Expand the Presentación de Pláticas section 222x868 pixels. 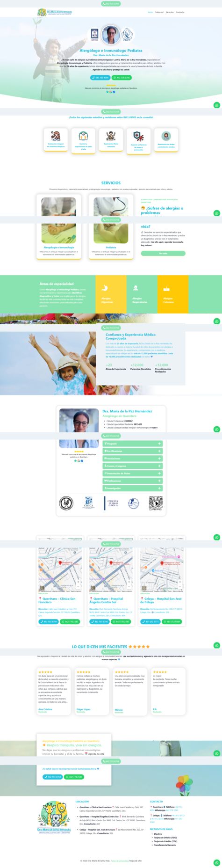tap(133, 474)
